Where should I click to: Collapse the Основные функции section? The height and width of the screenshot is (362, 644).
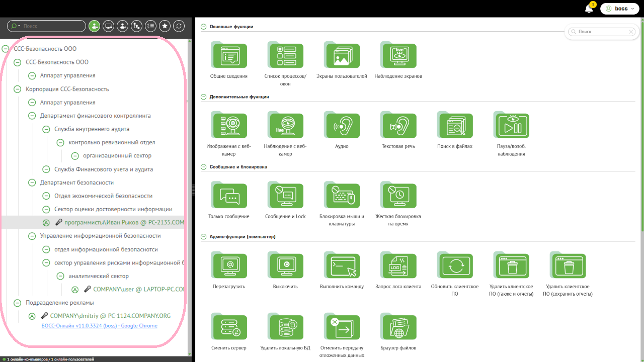click(204, 27)
